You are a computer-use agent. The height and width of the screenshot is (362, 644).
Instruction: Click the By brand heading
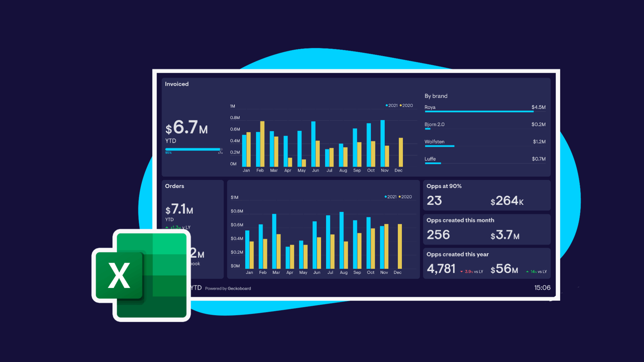pos(436,96)
